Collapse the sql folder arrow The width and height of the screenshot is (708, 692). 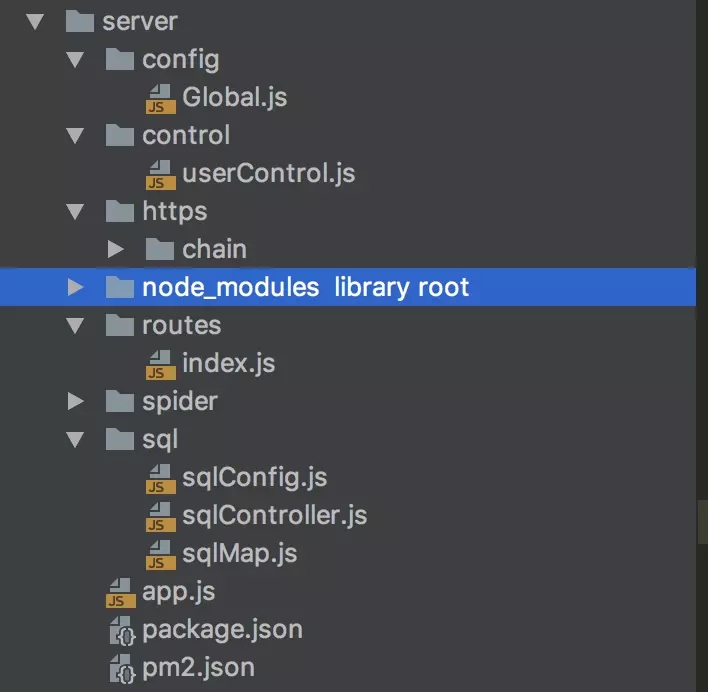pos(75,440)
